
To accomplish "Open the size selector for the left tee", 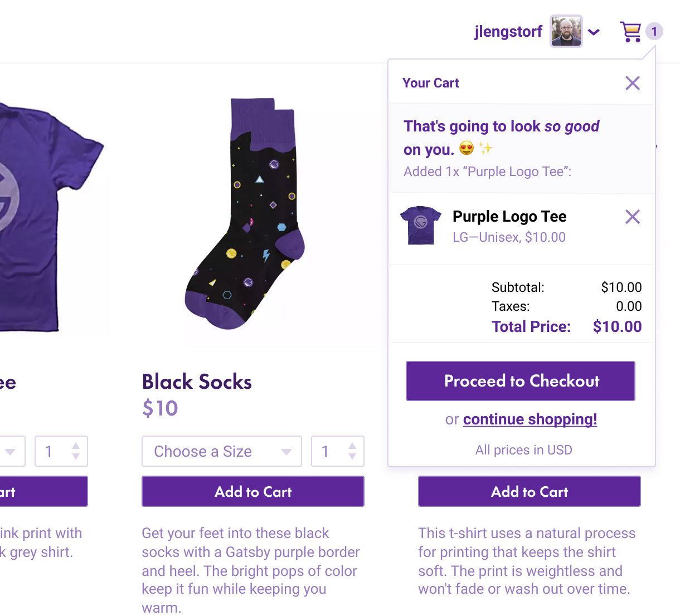I will (12, 451).
